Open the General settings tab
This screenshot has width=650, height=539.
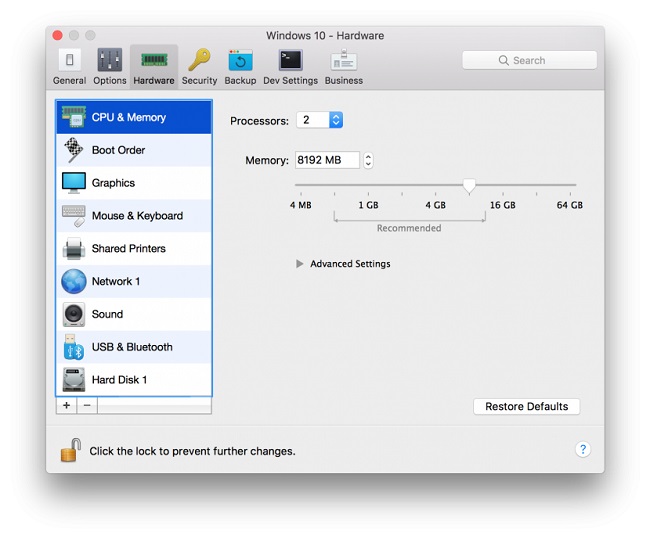pyautogui.click(x=69, y=66)
